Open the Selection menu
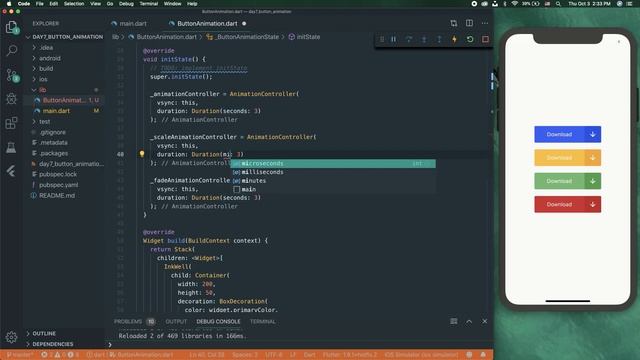This screenshot has height=360, width=640. pos(74,4)
